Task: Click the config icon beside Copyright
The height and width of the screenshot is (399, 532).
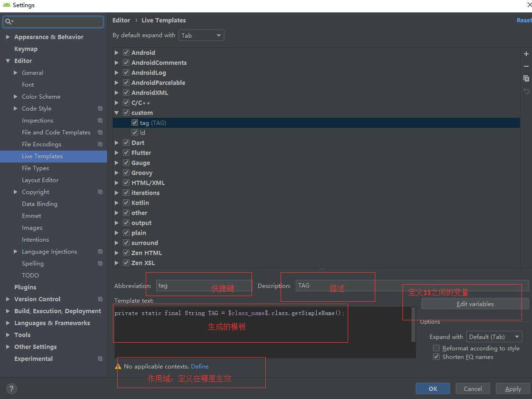Action: click(x=100, y=192)
